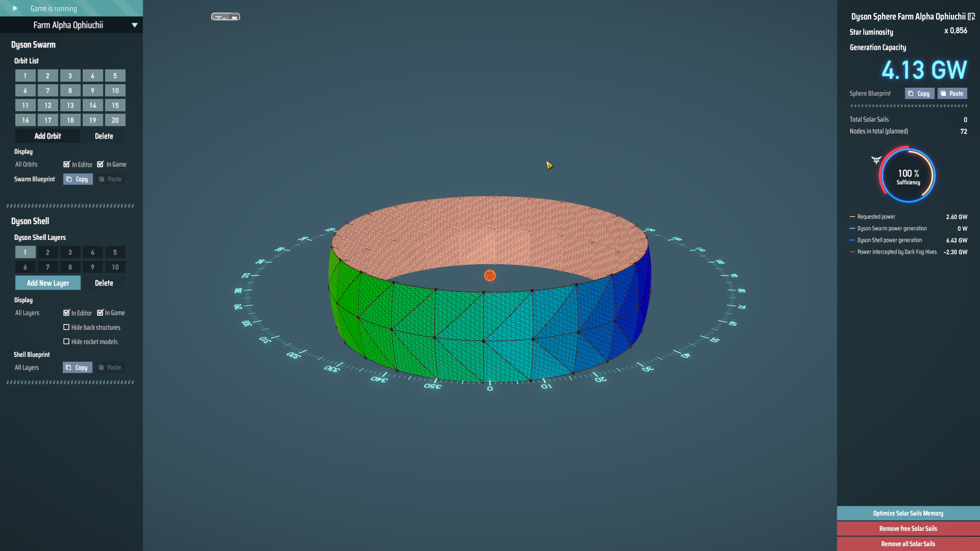The image size is (980, 551).
Task: Click Optimize Solar Sails Memory
Action: 908,513
